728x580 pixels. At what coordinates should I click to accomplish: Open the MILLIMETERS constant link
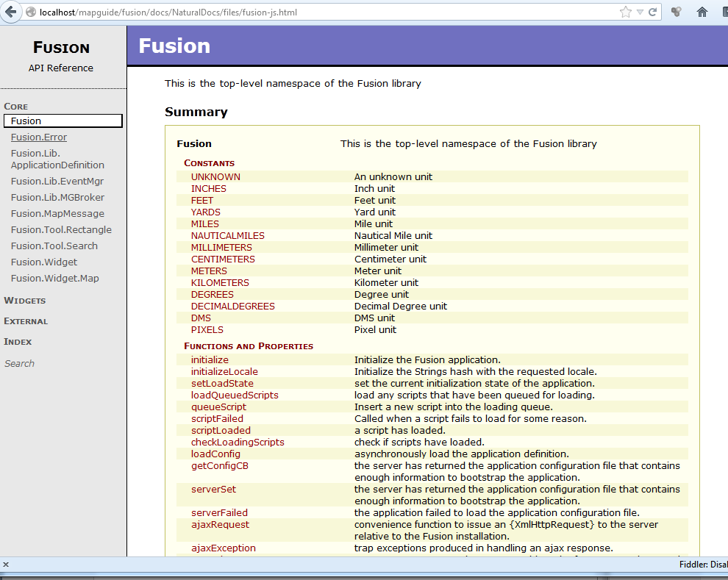(221, 247)
